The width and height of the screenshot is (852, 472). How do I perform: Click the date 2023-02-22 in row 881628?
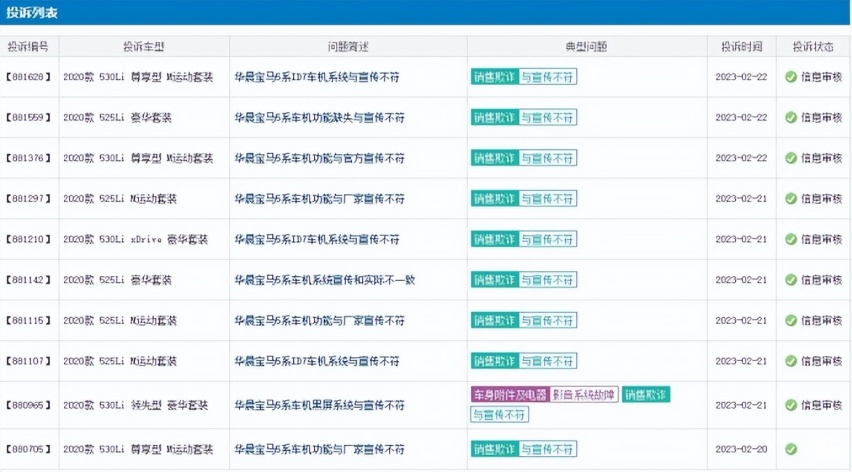[x=741, y=77]
